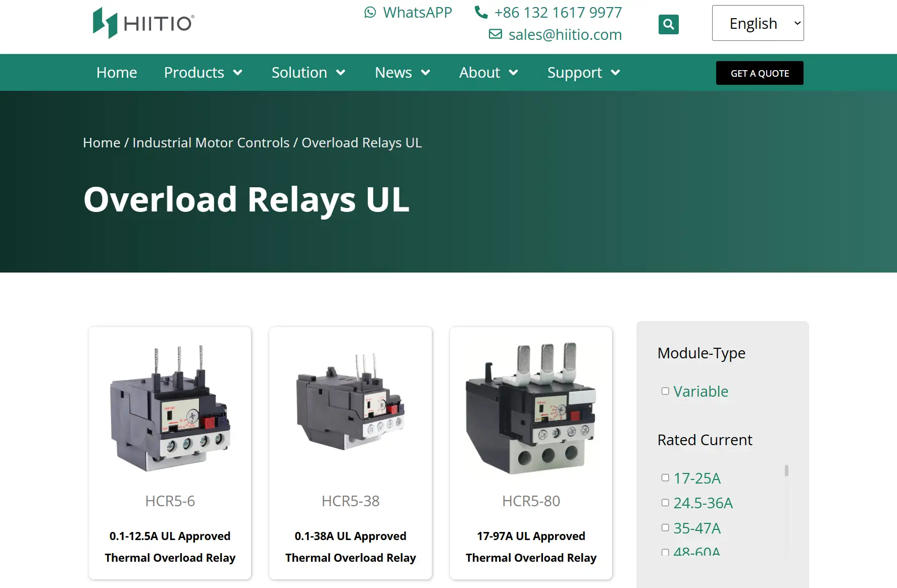Screen dimensions: 897x588
Task: Click the 24.5-36A filter label
Action: pyautogui.click(x=703, y=503)
